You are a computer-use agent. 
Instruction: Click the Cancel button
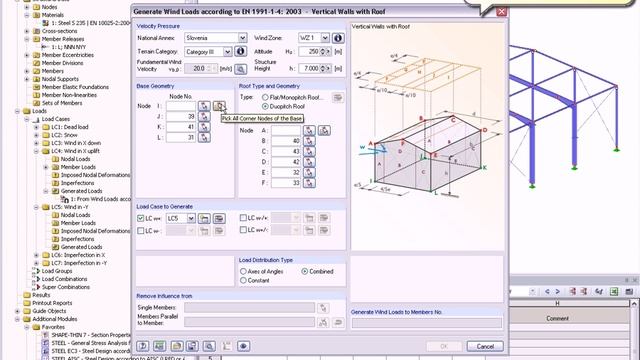point(485,347)
